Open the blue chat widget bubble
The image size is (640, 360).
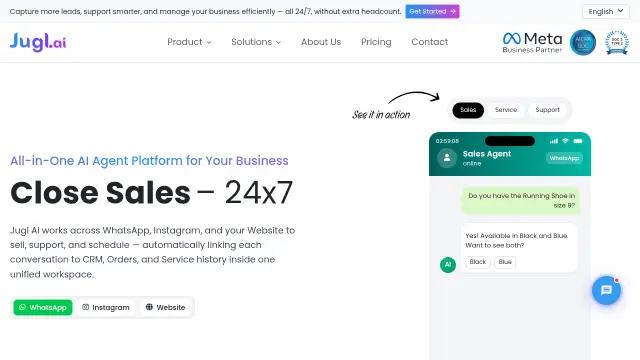tap(606, 290)
